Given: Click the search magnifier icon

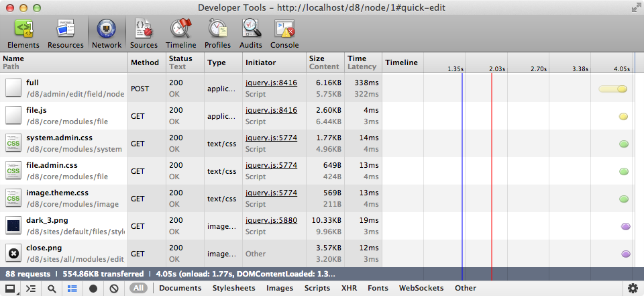Looking at the screenshot, I should pos(52,288).
